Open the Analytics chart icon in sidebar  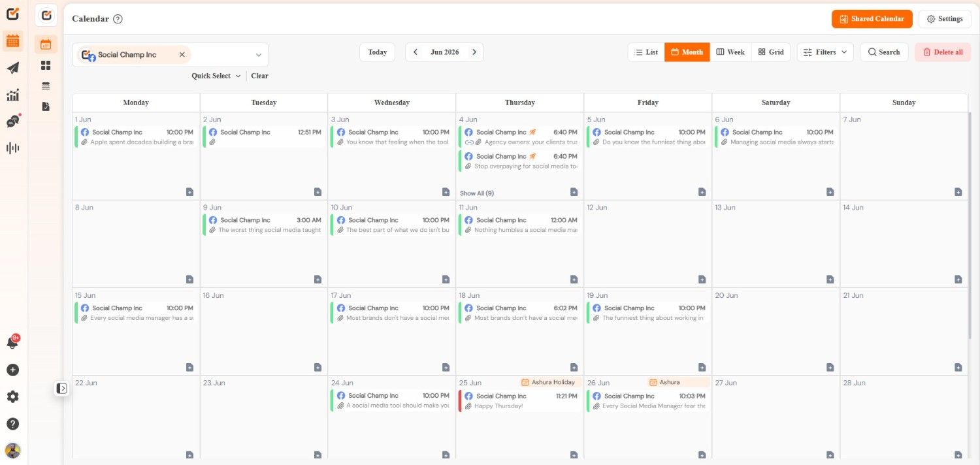[x=12, y=95]
